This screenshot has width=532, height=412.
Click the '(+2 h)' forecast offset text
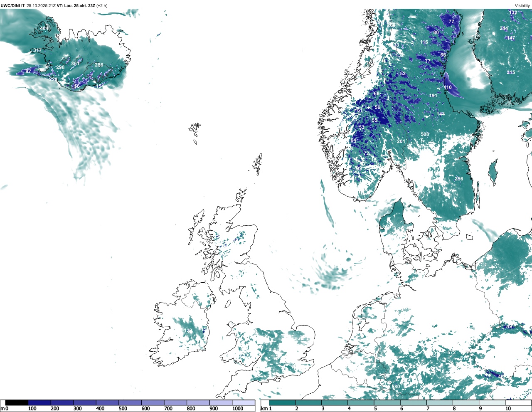102,6
